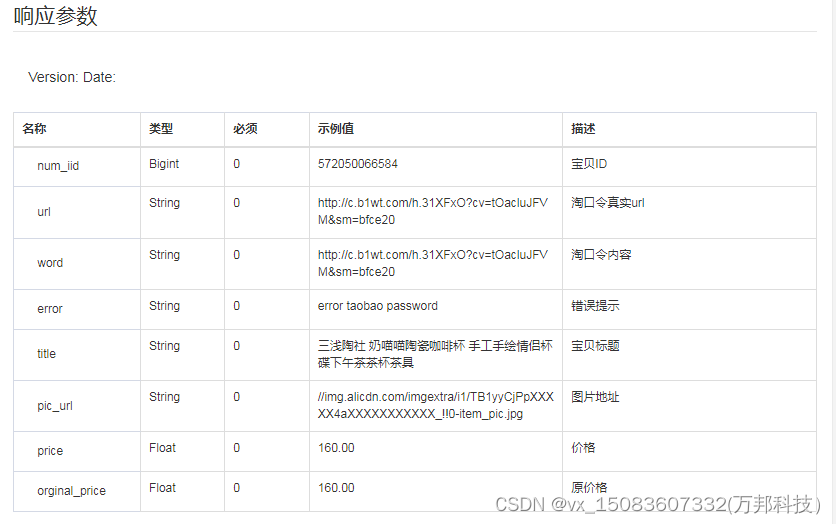Click the pic_url parameter name
This screenshot has height=524, width=836.
pyautogui.click(x=55, y=406)
